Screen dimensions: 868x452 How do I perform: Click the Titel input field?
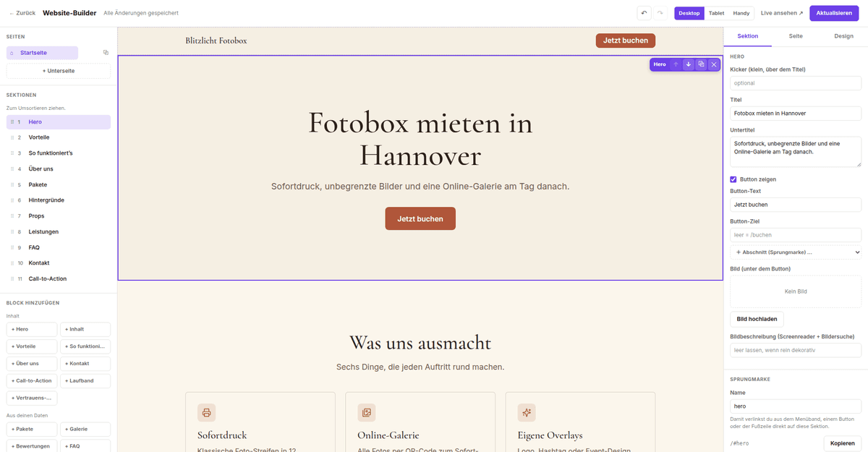[x=796, y=114]
